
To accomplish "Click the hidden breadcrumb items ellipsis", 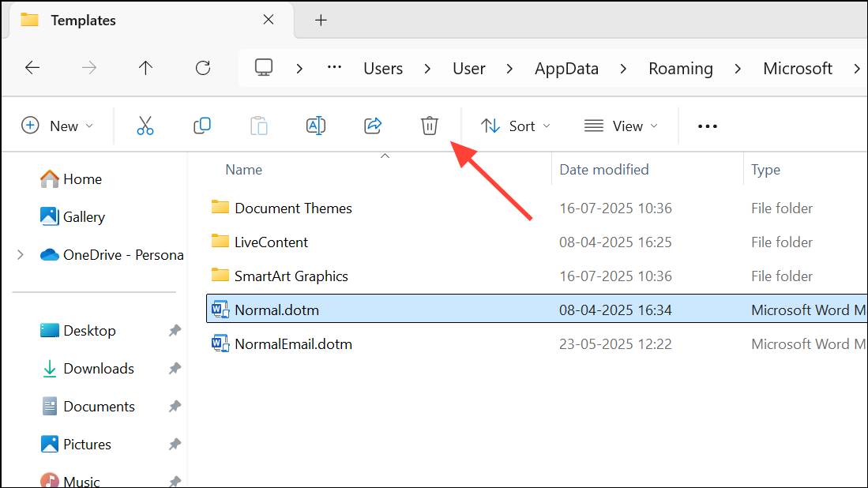I will click(333, 68).
